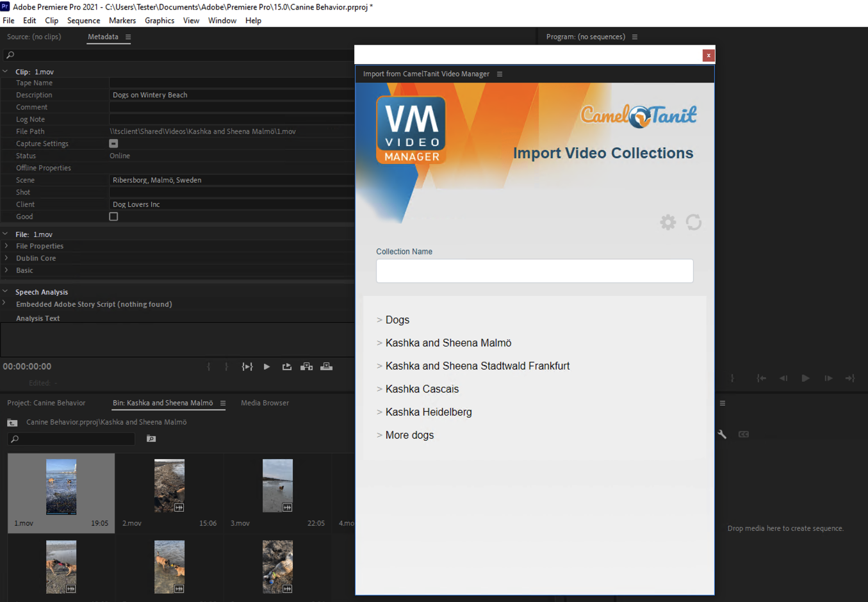Expand the Dogs collection
This screenshot has width=868, height=602.
pyautogui.click(x=379, y=320)
